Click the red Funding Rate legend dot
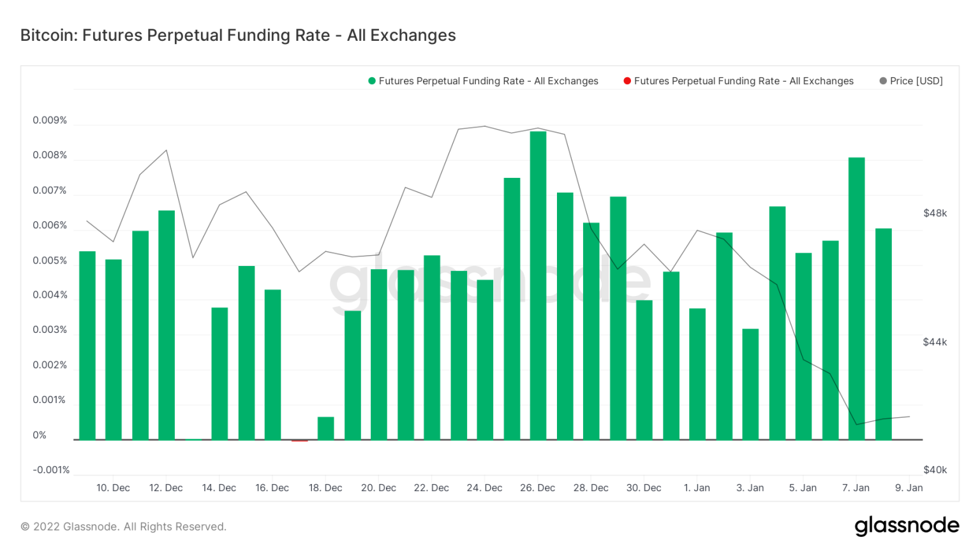The width and height of the screenshot is (980, 551). click(x=627, y=81)
